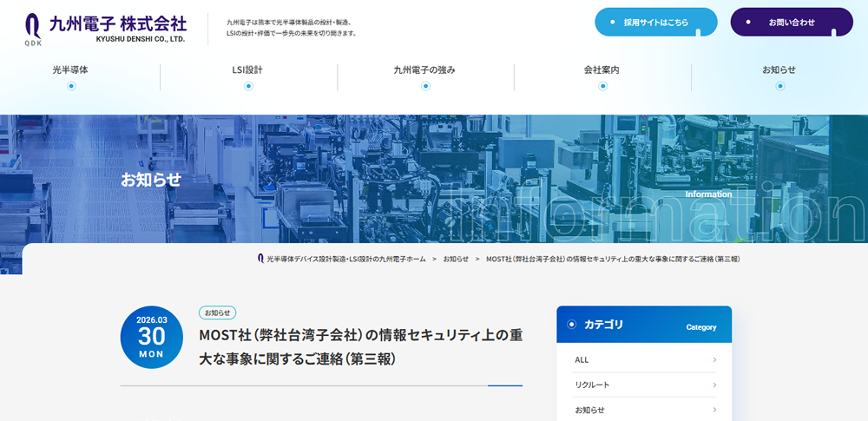Image resolution: width=868 pixels, height=421 pixels.
Task: Click the 九州電子ホーム breadcrumb text link
Action: (x=345, y=259)
